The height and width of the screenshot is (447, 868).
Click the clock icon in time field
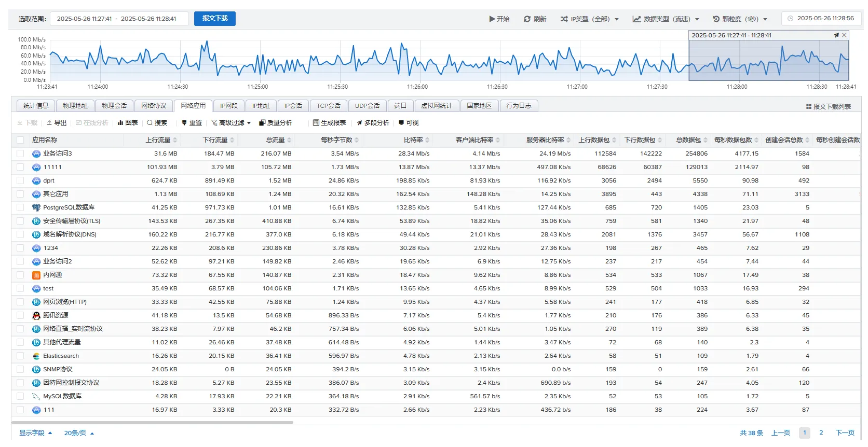point(791,19)
